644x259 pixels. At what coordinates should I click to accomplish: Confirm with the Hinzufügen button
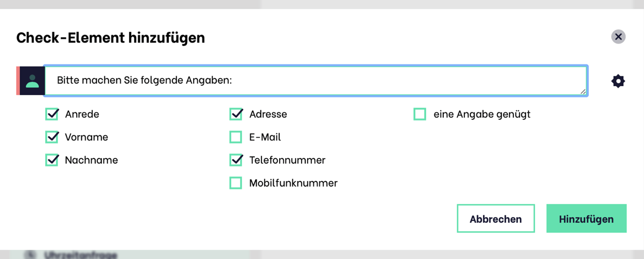tap(586, 218)
